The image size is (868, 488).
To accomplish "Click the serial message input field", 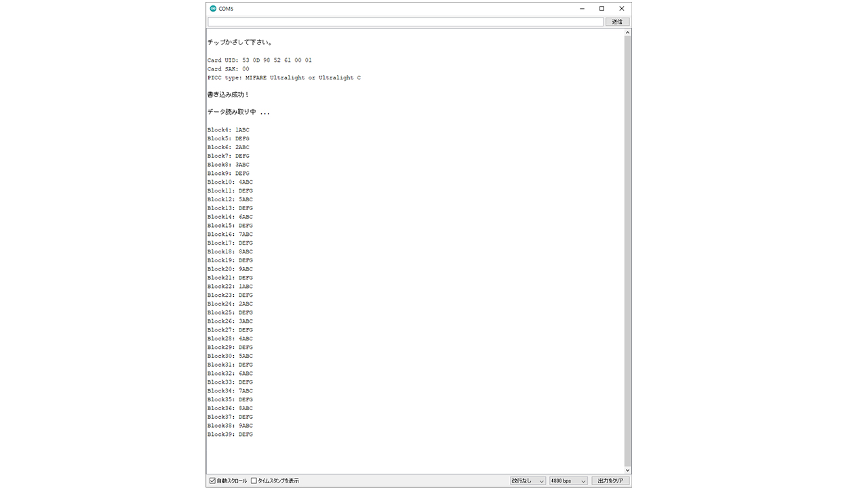I will 405,22.
